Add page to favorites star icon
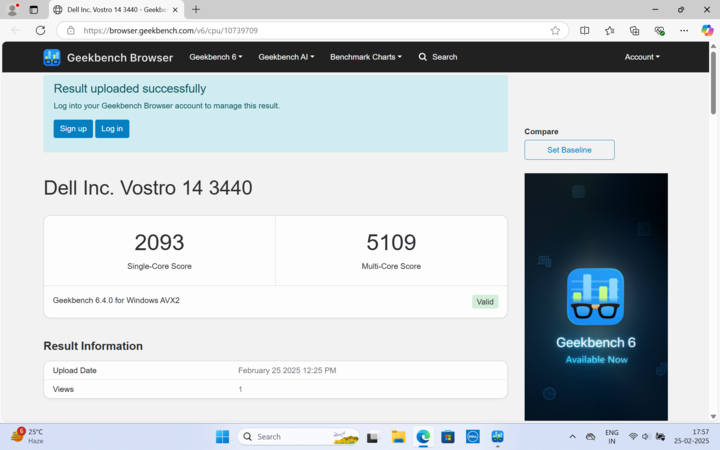 [555, 30]
